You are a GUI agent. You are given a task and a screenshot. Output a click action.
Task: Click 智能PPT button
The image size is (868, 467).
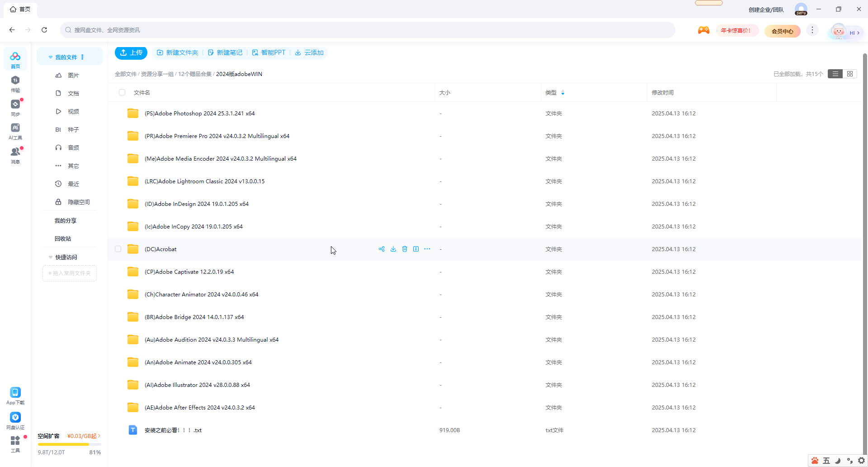269,52
